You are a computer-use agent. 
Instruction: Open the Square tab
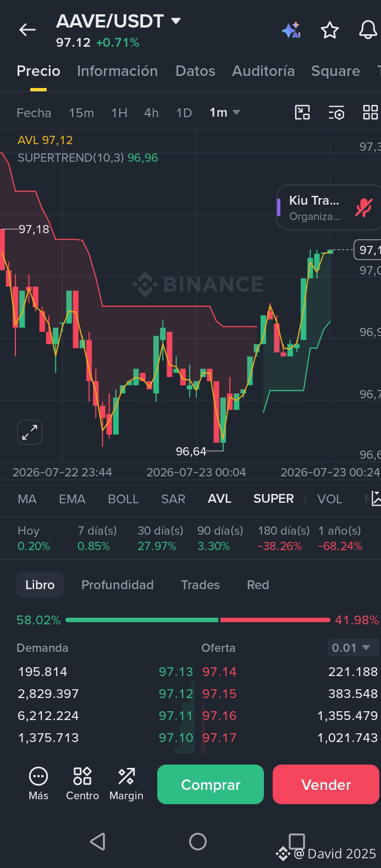[335, 71]
